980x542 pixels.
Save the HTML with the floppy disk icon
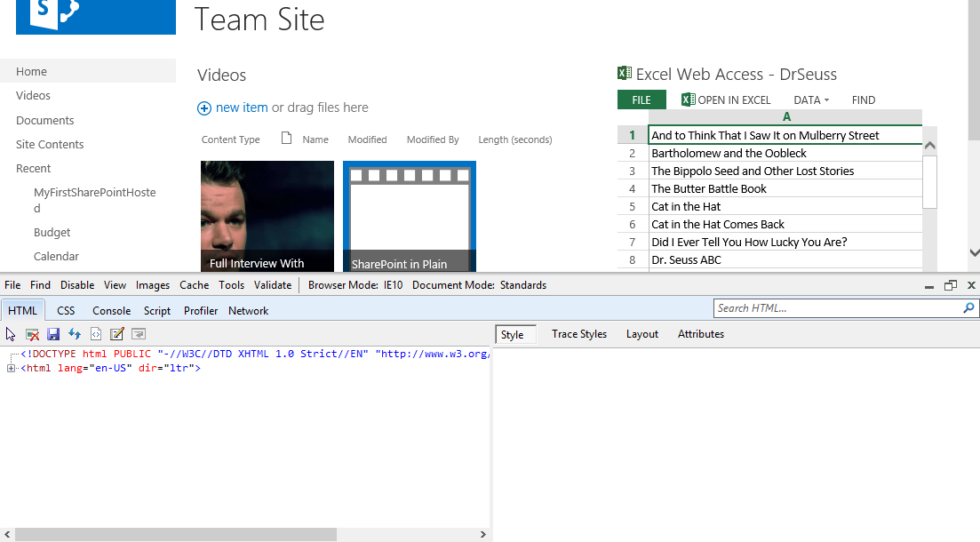tap(53, 334)
